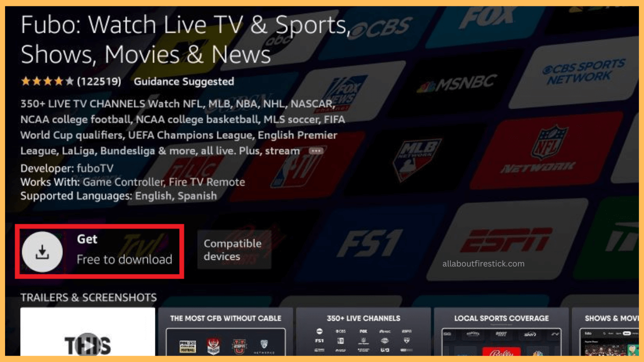Click the Get Free to download label
This screenshot has width=644, height=362.
[x=124, y=250]
